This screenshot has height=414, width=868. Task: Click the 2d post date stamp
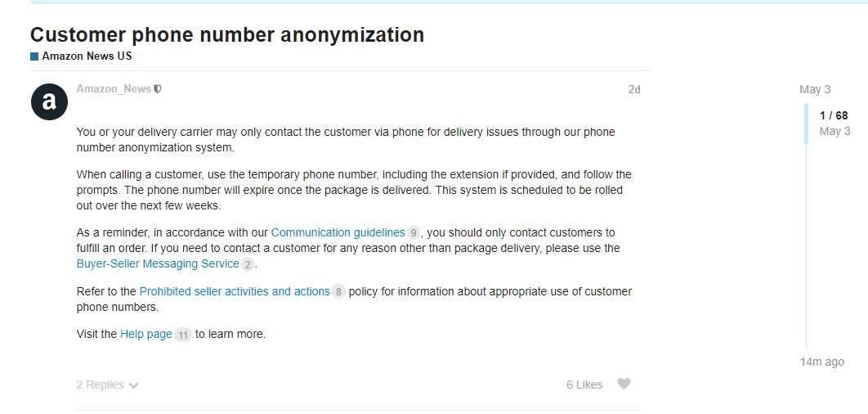[x=634, y=89]
